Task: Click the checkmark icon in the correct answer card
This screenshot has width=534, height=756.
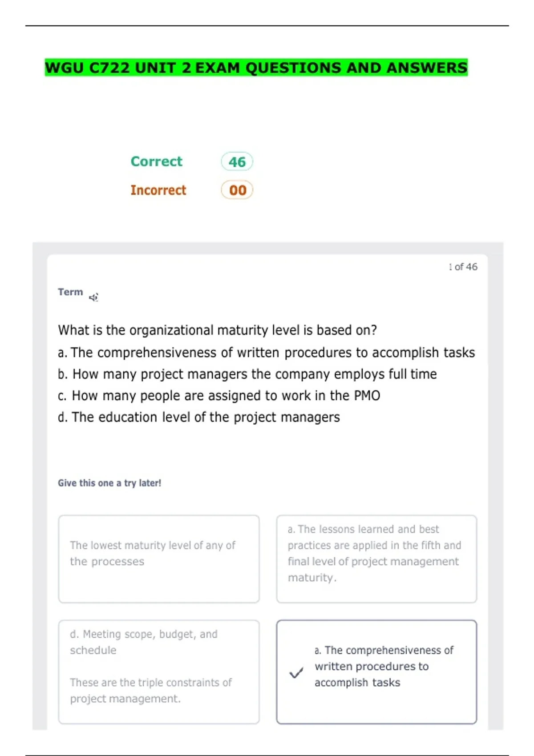Action: (296, 672)
